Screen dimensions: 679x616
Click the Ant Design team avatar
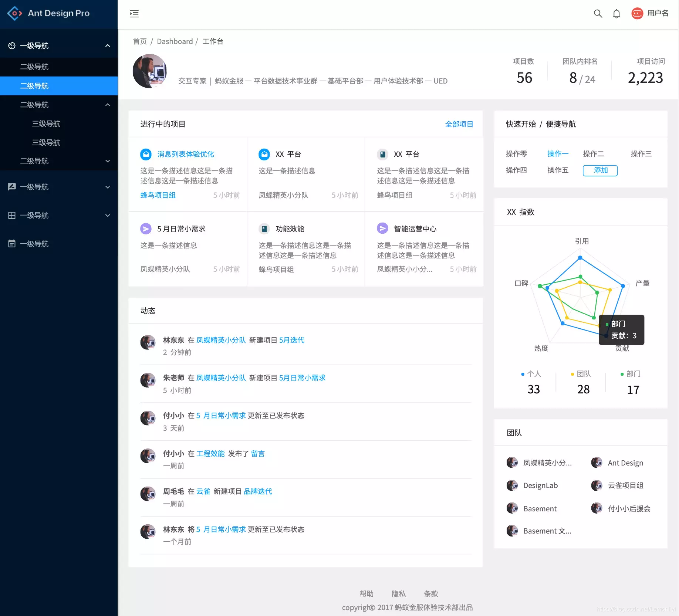tap(597, 462)
